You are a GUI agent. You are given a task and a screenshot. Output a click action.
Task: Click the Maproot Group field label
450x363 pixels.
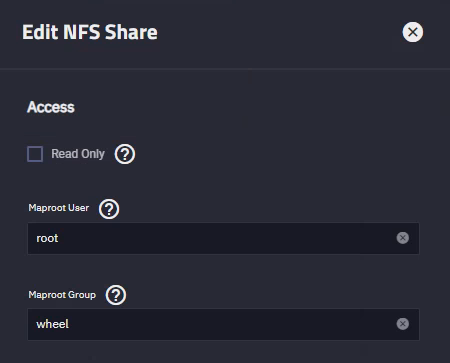pyautogui.click(x=62, y=295)
